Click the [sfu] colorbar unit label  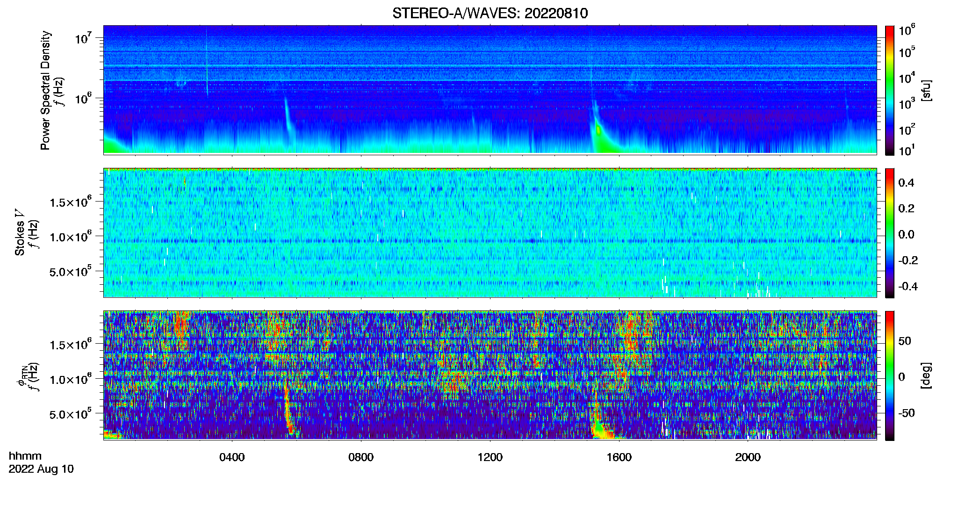tap(926, 90)
